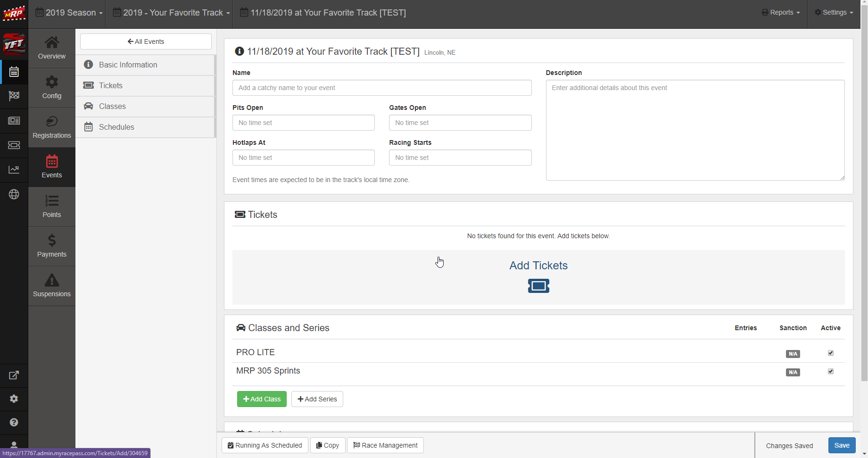The width and height of the screenshot is (868, 458).
Task: Open Suspensions warning section
Action: (52, 286)
